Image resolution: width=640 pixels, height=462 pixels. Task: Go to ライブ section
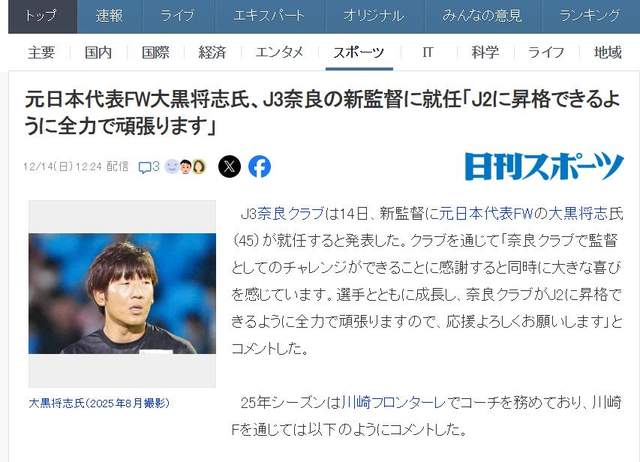click(x=177, y=16)
